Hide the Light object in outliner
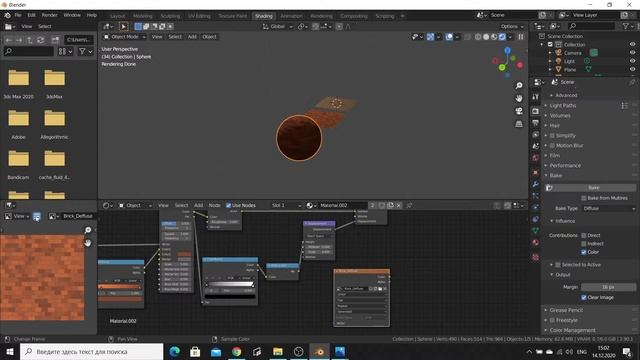Screen dimensions: 640x360 (632, 61)
